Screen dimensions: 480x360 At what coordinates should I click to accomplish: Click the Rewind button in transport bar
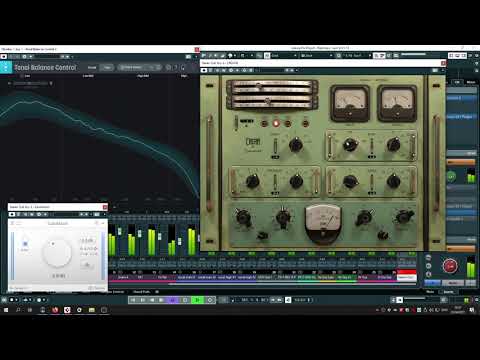[152, 300]
